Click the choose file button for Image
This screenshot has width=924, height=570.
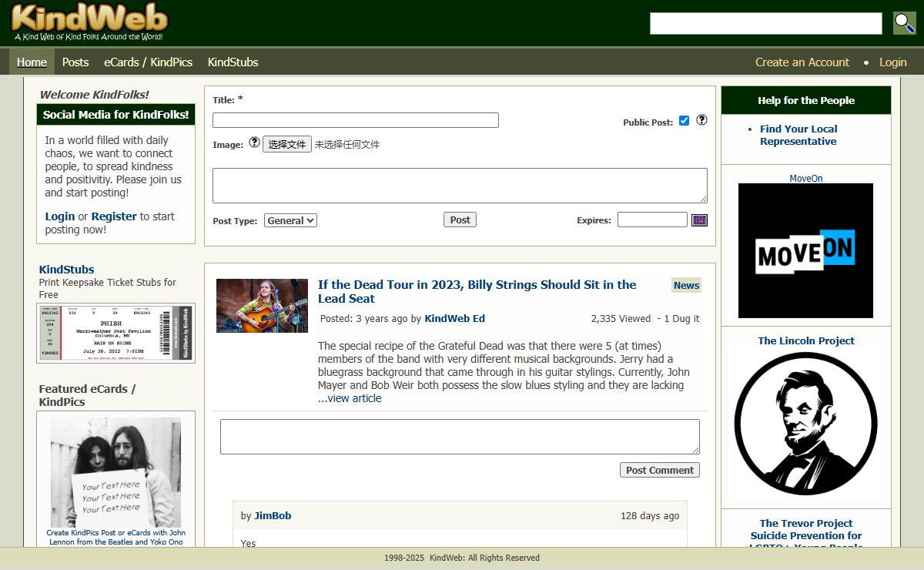tap(287, 144)
